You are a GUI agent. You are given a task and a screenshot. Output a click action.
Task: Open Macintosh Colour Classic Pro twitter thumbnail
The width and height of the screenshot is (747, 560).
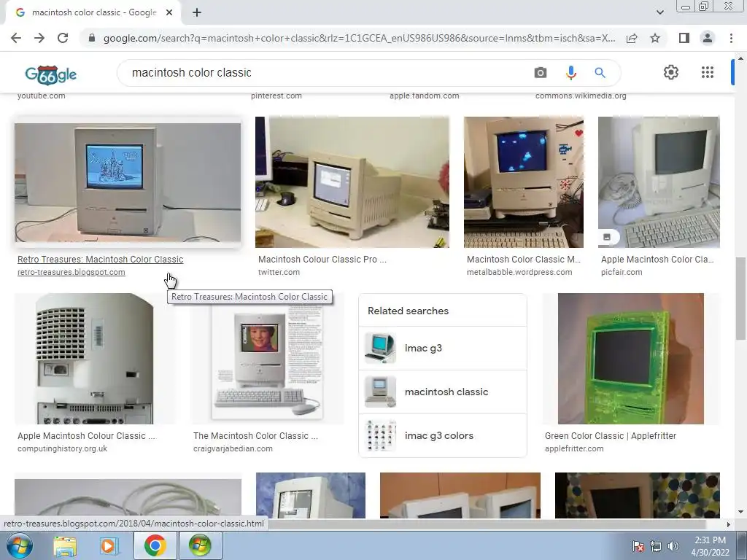pyautogui.click(x=352, y=182)
